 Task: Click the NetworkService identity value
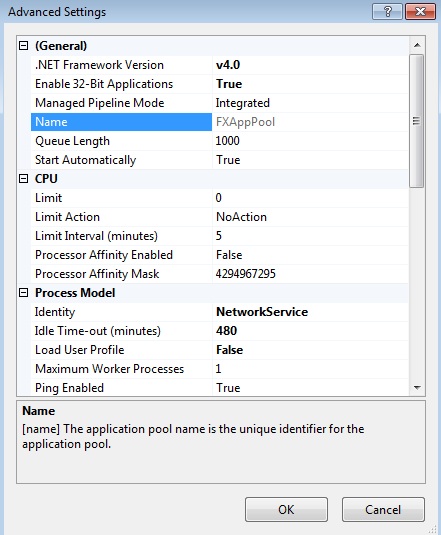coord(262,312)
